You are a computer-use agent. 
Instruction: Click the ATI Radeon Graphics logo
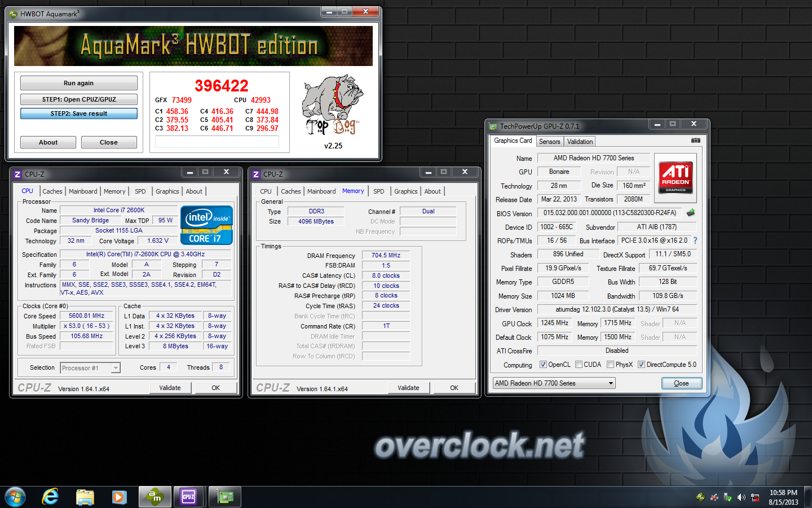(x=676, y=178)
